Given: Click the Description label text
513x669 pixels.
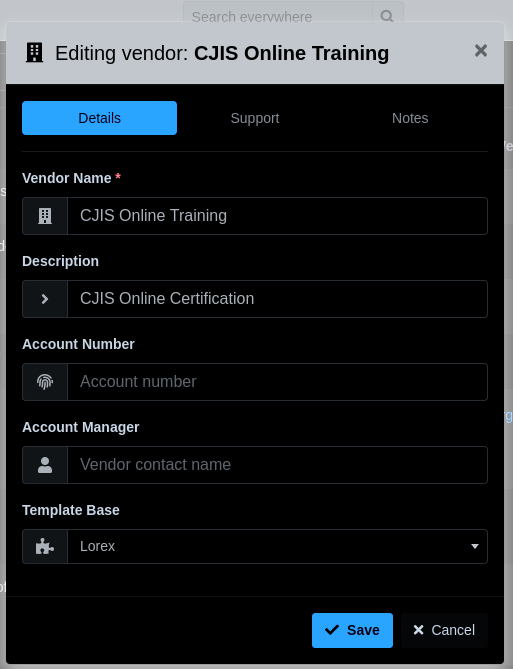Looking at the screenshot, I should pos(60,261).
